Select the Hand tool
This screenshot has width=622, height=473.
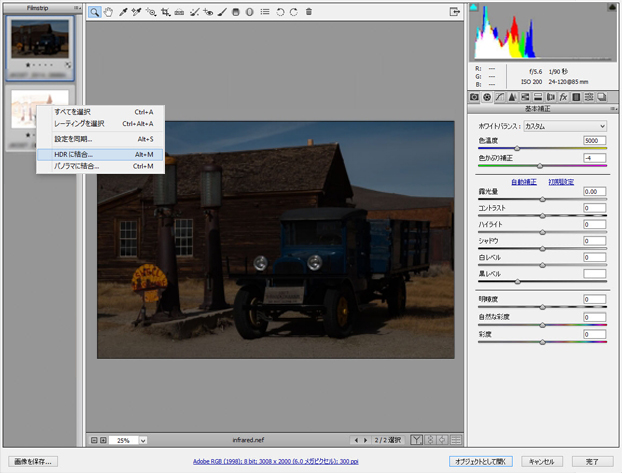click(x=108, y=12)
